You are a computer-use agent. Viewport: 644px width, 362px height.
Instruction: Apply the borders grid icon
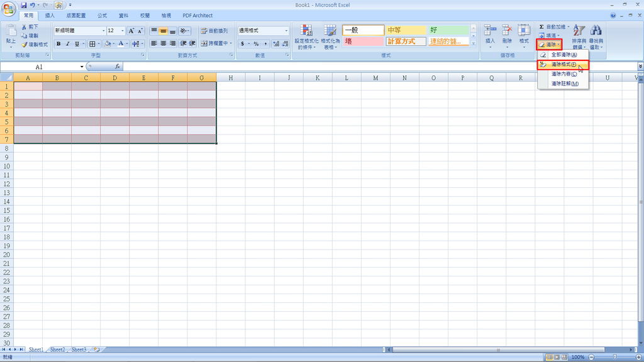[92, 44]
